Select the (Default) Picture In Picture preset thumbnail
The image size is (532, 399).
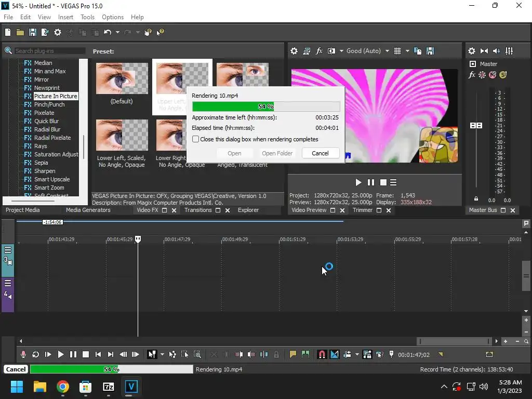click(x=122, y=78)
